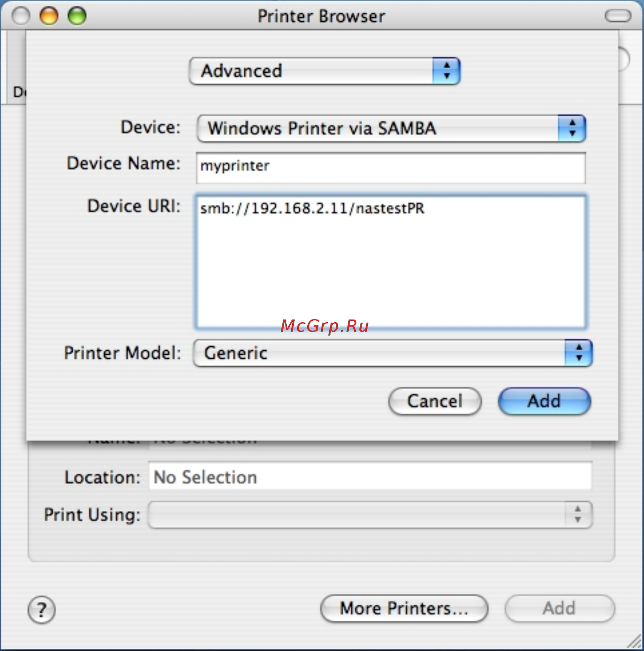The image size is (644, 651).
Task: Open the help question mark button
Action: pos(41,610)
